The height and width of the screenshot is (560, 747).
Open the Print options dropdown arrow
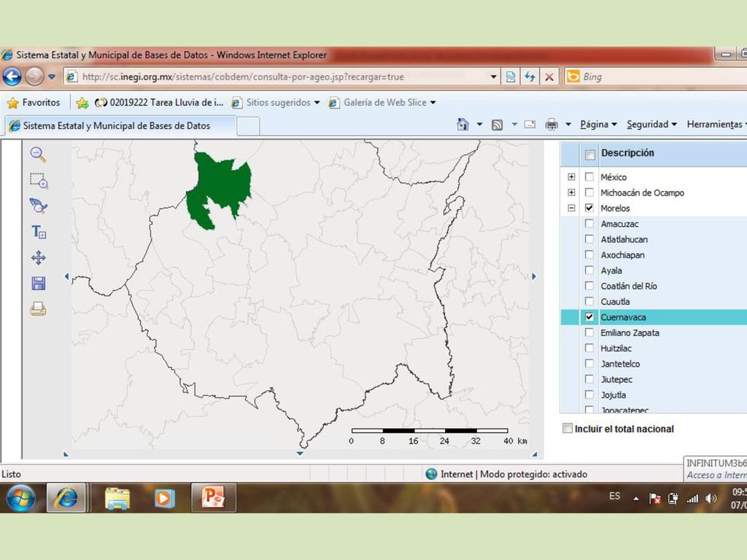(568, 125)
